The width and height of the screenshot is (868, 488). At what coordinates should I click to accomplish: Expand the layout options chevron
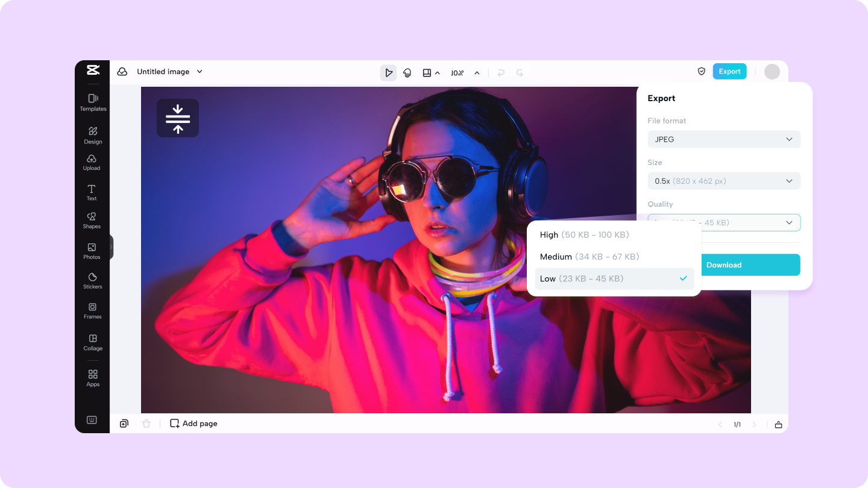point(438,73)
